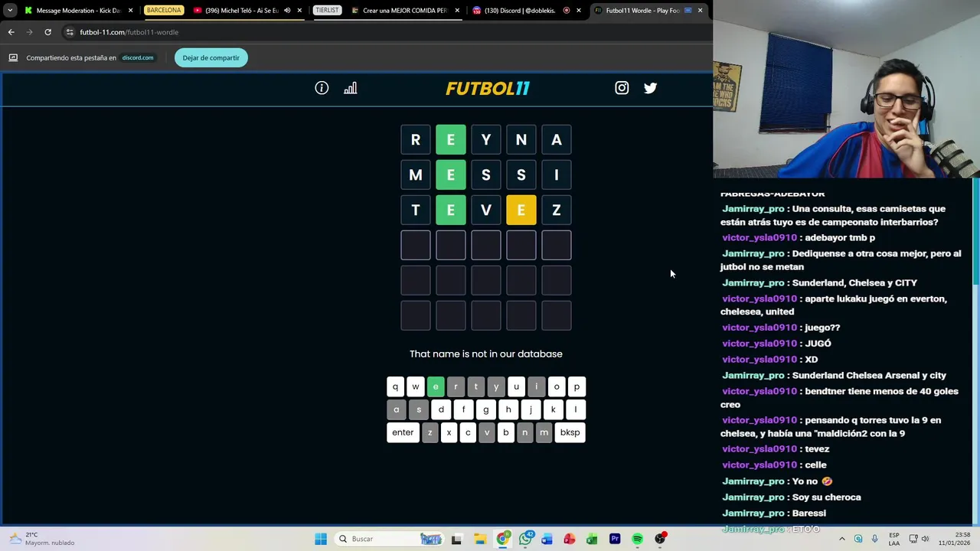The width and height of the screenshot is (980, 551).
Task: Open Spotify from the taskbar
Action: (x=637, y=539)
